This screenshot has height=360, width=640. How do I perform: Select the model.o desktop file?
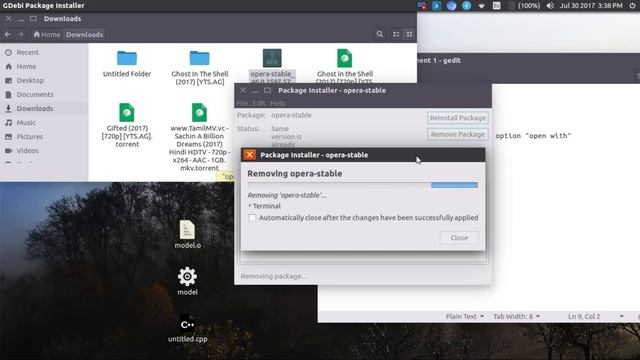coord(187,234)
